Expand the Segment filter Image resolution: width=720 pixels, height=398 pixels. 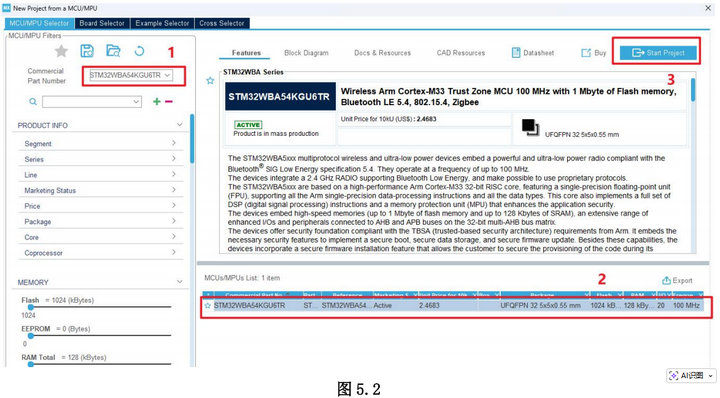point(174,143)
